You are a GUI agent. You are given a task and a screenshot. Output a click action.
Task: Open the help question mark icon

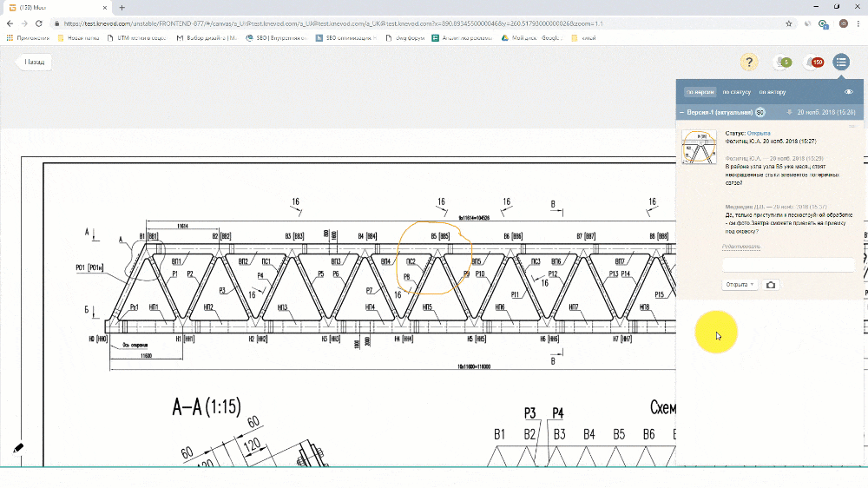tap(749, 62)
